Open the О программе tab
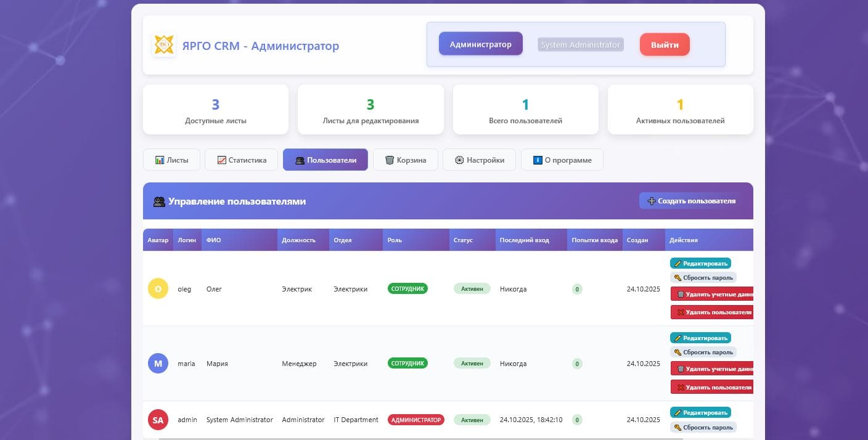 pos(562,160)
